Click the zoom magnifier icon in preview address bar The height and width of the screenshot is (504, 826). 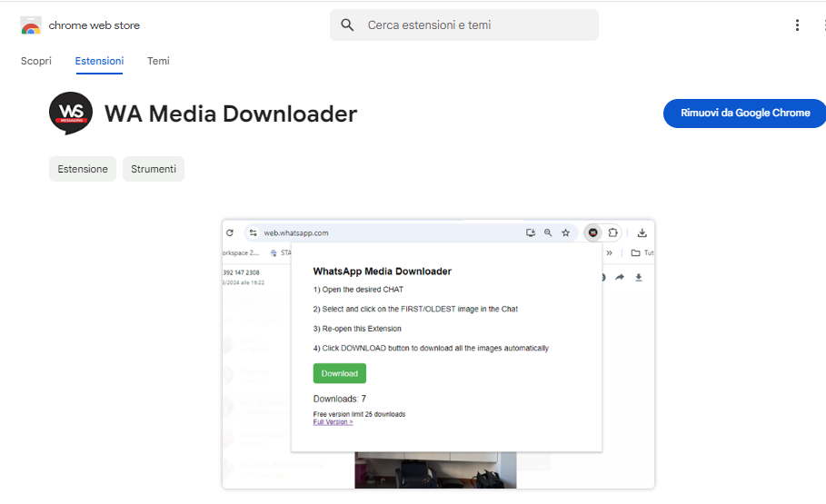pos(548,232)
